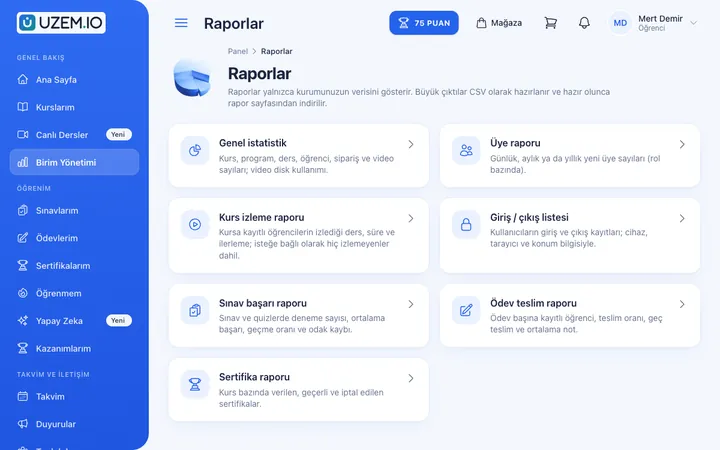Open Yapay Zeka menu item
The width and height of the screenshot is (720, 450).
pyautogui.click(x=74, y=321)
